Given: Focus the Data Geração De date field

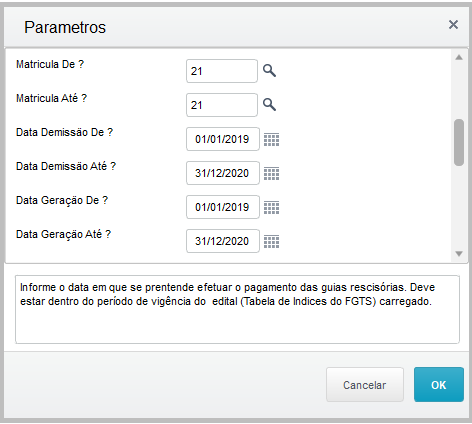Looking at the screenshot, I should [x=223, y=207].
